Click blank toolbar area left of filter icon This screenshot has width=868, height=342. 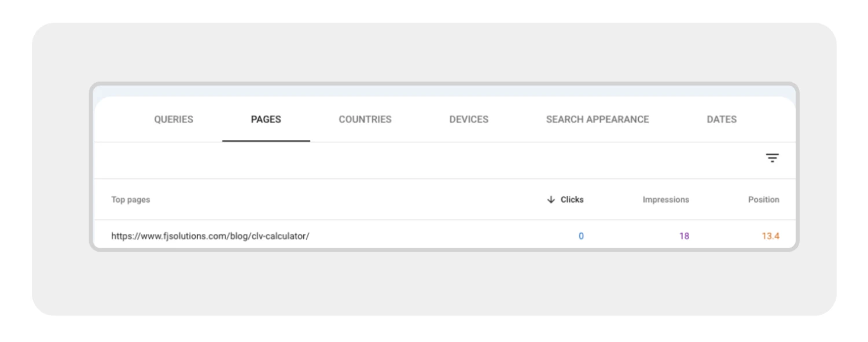(x=434, y=160)
